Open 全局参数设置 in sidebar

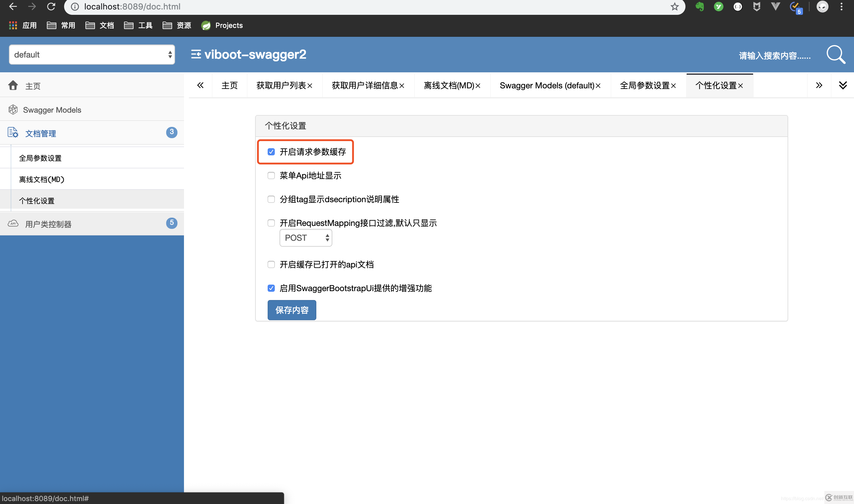click(x=40, y=158)
